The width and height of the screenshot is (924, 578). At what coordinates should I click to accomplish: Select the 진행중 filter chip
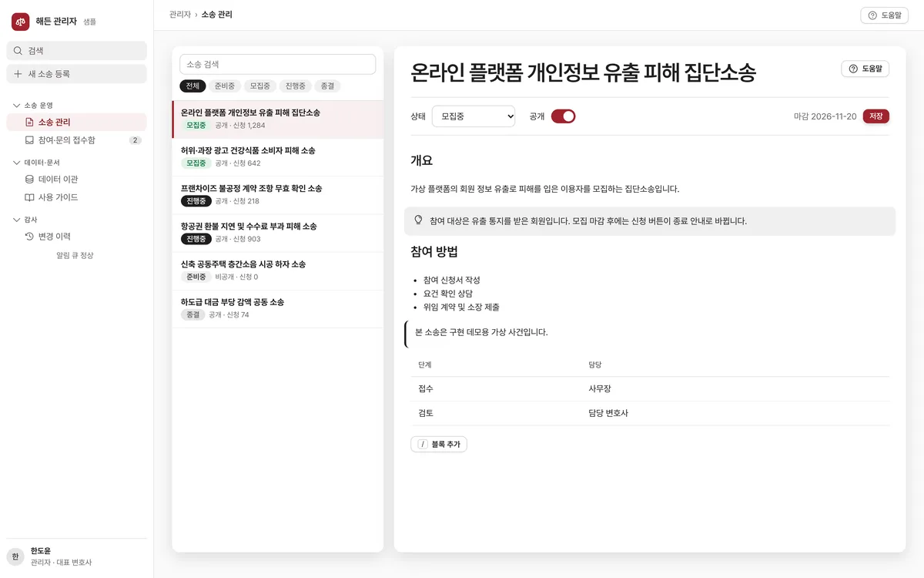point(296,86)
